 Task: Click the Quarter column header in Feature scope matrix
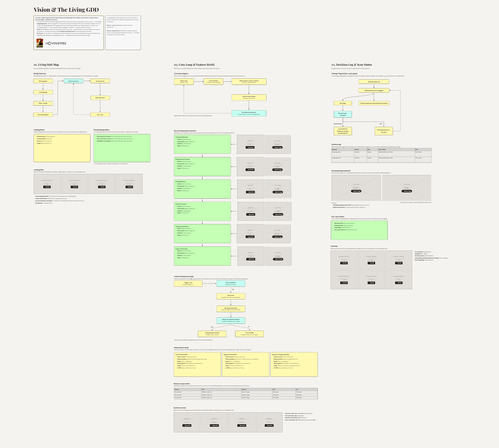click(x=256, y=389)
